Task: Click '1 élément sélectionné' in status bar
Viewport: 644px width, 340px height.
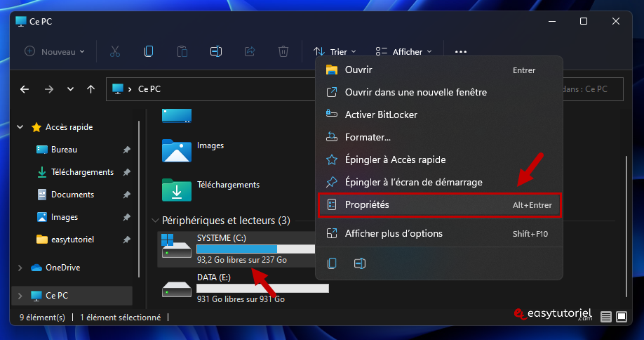Action: coord(121,318)
